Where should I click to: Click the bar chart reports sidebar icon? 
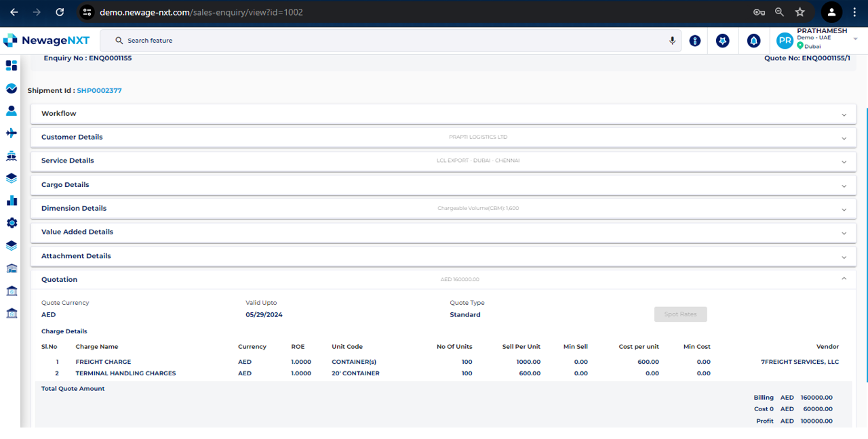point(12,201)
